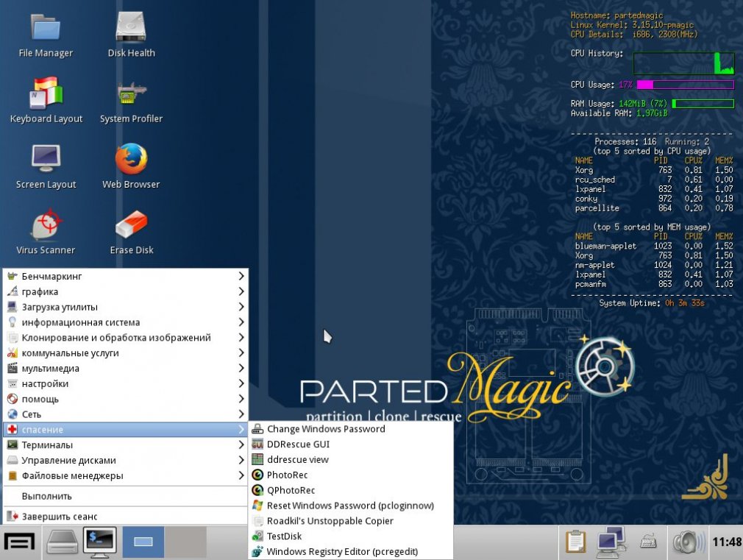Switch to the first (blue) workspace in pager

click(x=143, y=542)
